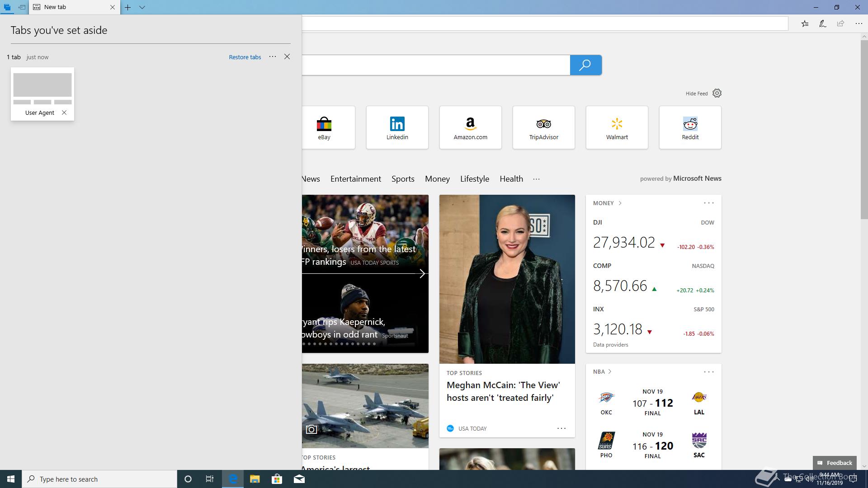868x488 pixels.
Task: Click the Add notes pen icon
Action: (823, 23)
